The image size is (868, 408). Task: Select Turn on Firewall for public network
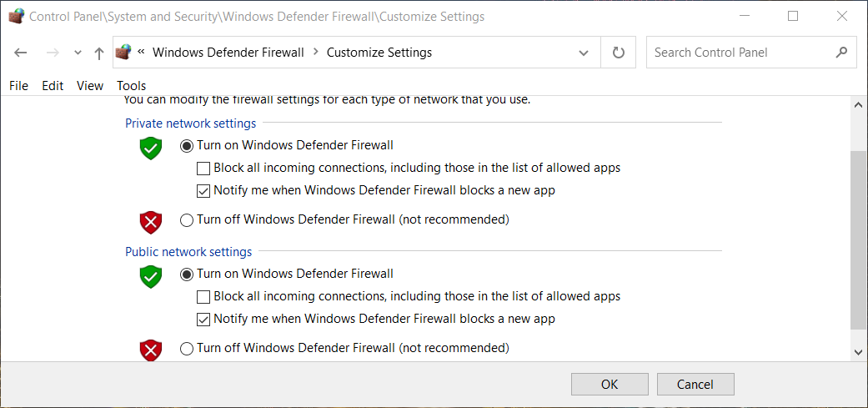coord(187,274)
